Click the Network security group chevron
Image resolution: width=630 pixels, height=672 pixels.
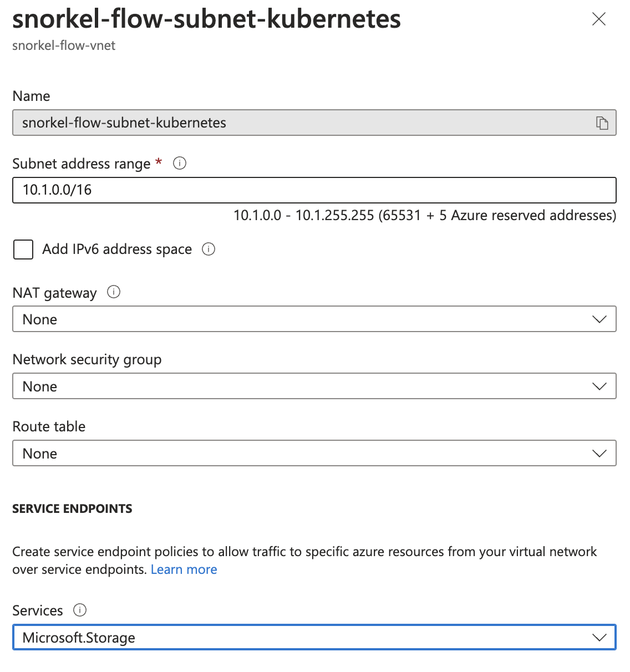599,386
